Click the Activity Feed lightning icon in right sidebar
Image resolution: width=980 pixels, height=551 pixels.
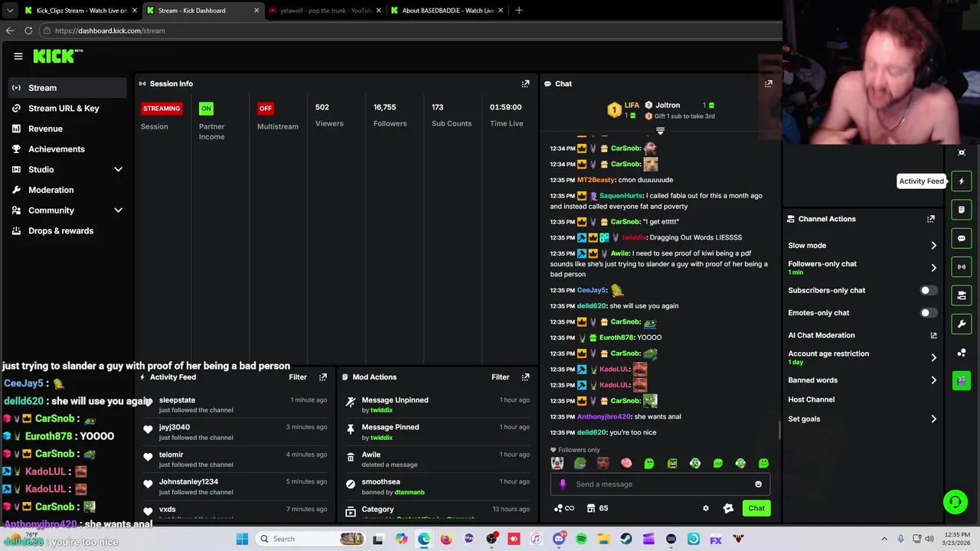962,181
